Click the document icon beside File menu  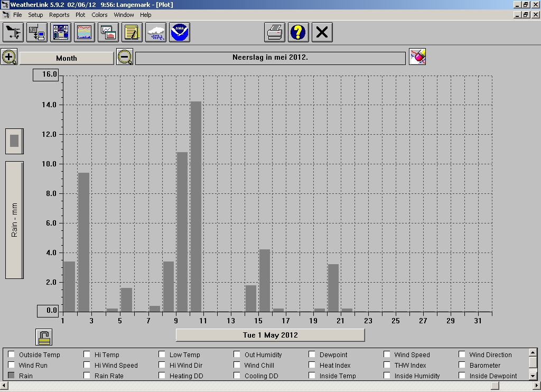(6, 15)
